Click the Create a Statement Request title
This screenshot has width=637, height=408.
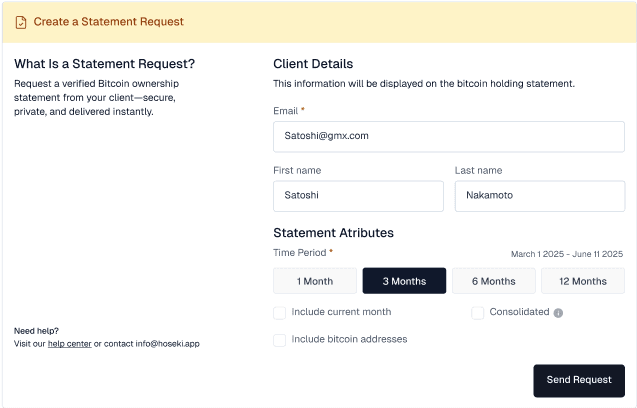[x=108, y=21]
